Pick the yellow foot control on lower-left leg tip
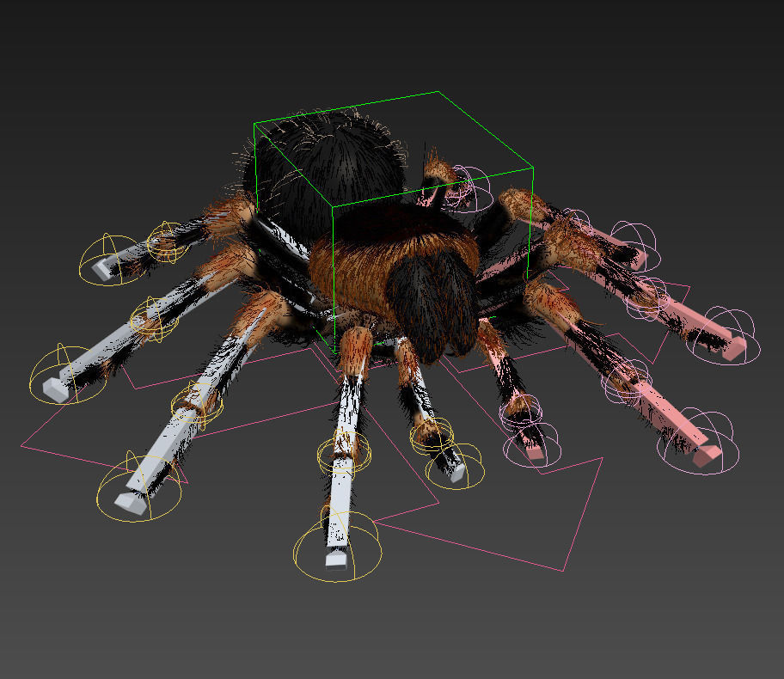The image size is (784, 679). tap(139, 487)
